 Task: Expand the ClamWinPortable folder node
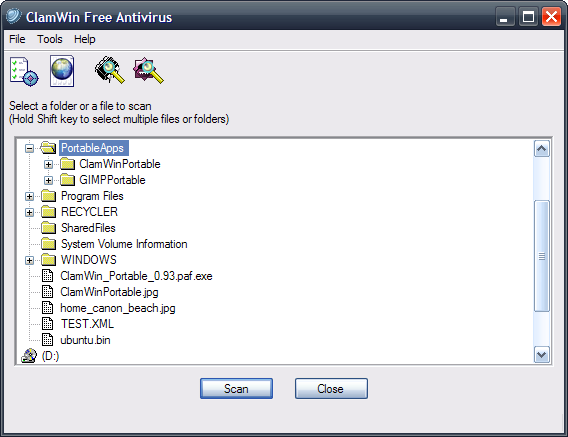[48, 164]
